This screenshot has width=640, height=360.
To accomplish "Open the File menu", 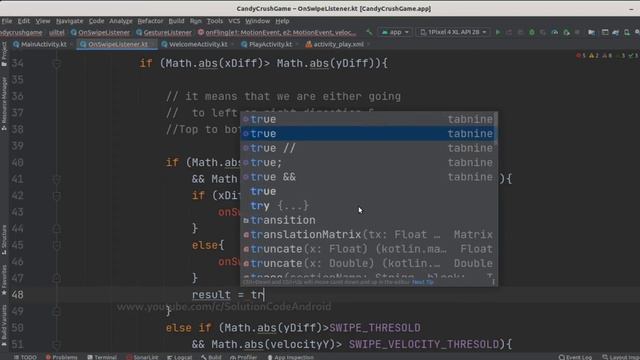I will pyautogui.click(x=7, y=21).
